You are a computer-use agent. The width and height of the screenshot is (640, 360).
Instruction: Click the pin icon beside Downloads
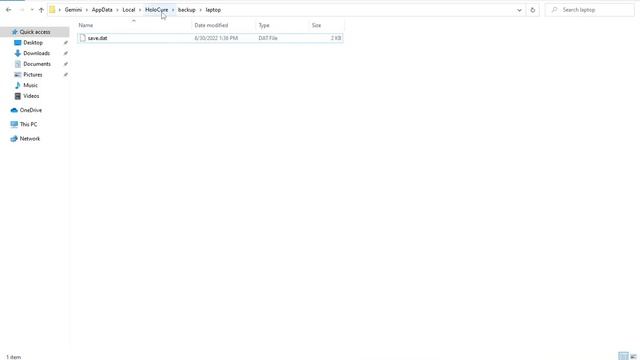coord(66,53)
